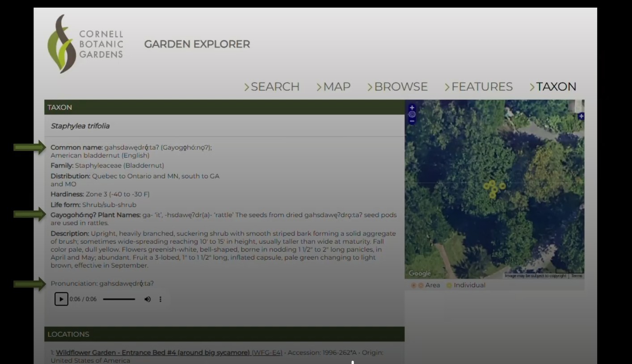Open the MAP tab
The image size is (632, 364).
pos(333,87)
